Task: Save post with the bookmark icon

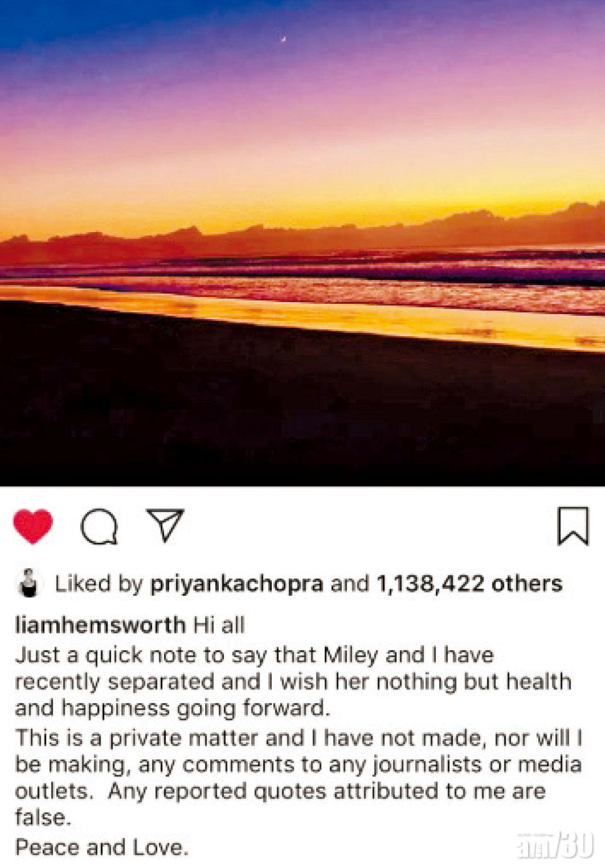Action: (x=573, y=526)
